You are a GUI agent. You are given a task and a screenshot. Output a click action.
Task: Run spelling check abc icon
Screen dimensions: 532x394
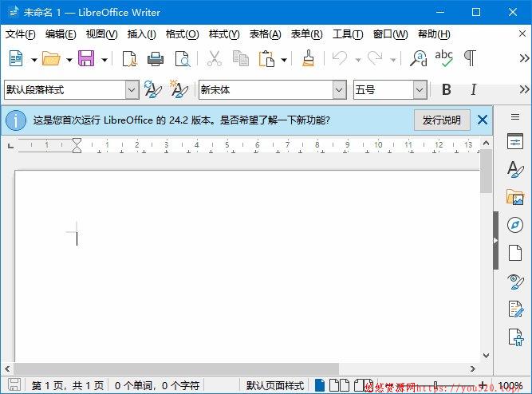(x=443, y=58)
